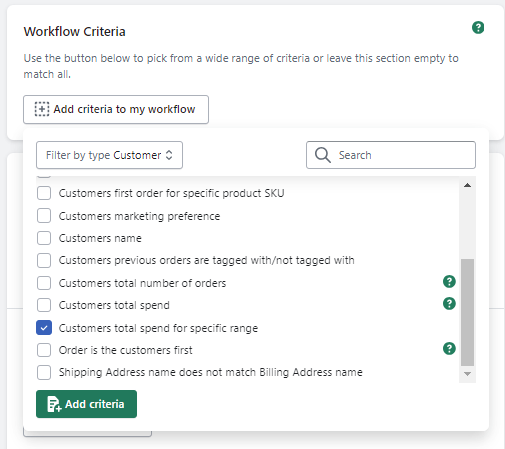Focus the Search input field
The width and height of the screenshot is (505, 449).
(x=391, y=155)
